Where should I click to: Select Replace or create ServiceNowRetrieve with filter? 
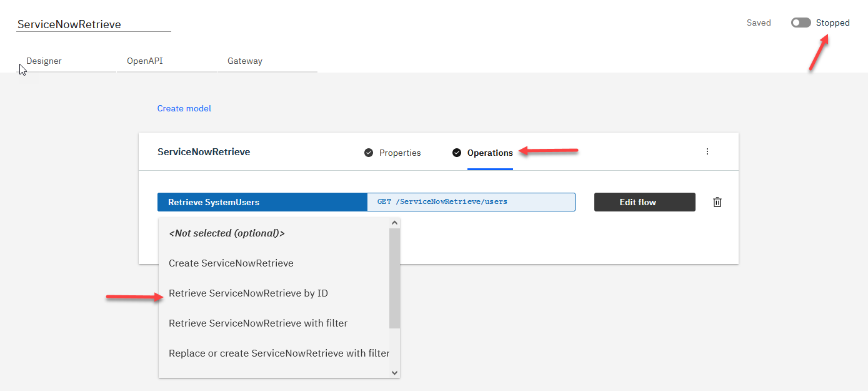pyautogui.click(x=279, y=353)
